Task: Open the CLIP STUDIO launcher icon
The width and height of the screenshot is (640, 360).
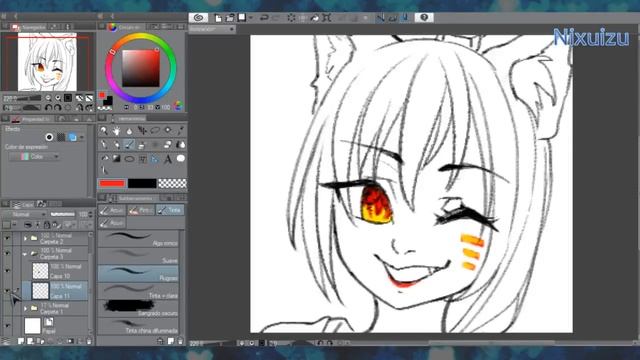Action: [x=198, y=18]
